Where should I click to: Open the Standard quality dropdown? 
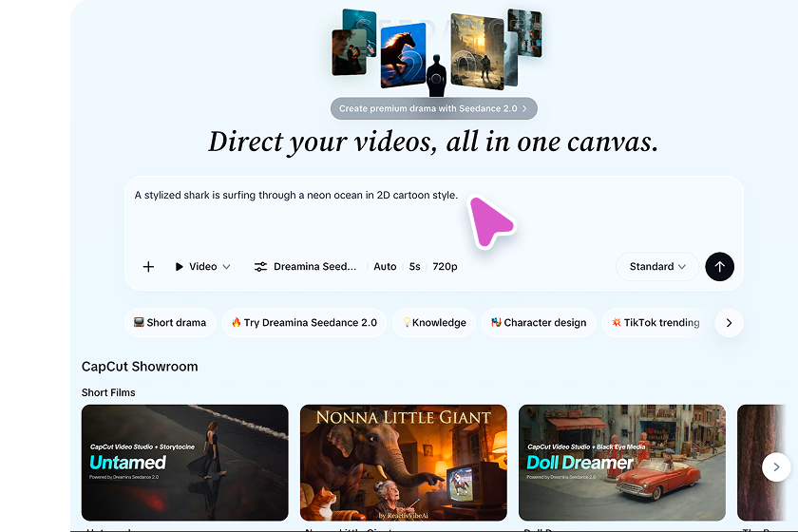(x=657, y=267)
